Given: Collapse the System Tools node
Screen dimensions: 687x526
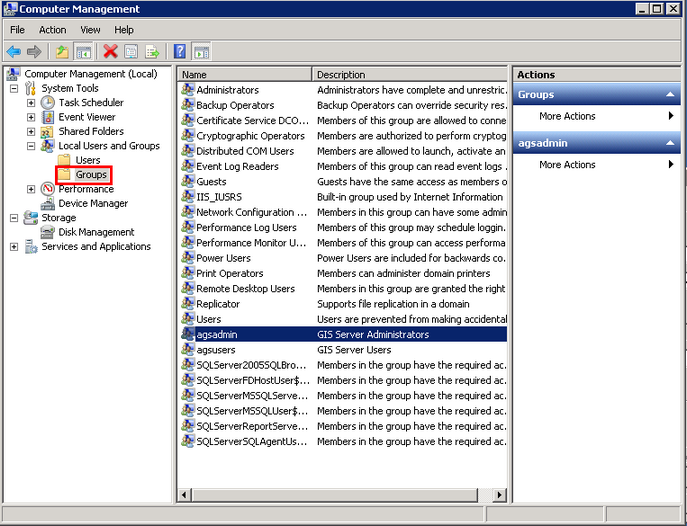Looking at the screenshot, I should (14, 88).
